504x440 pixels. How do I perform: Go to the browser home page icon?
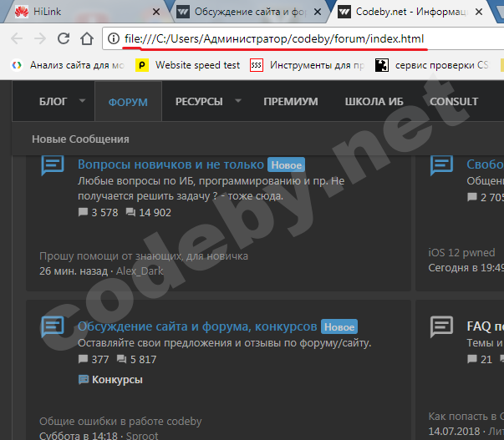[x=87, y=39]
